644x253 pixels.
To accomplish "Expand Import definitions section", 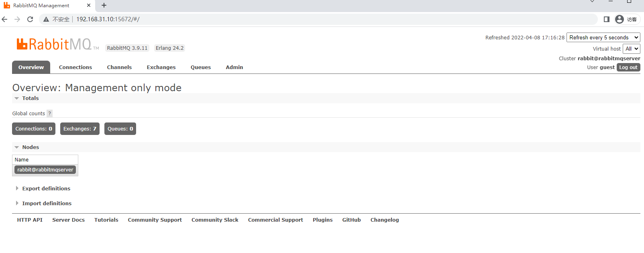I will point(47,203).
